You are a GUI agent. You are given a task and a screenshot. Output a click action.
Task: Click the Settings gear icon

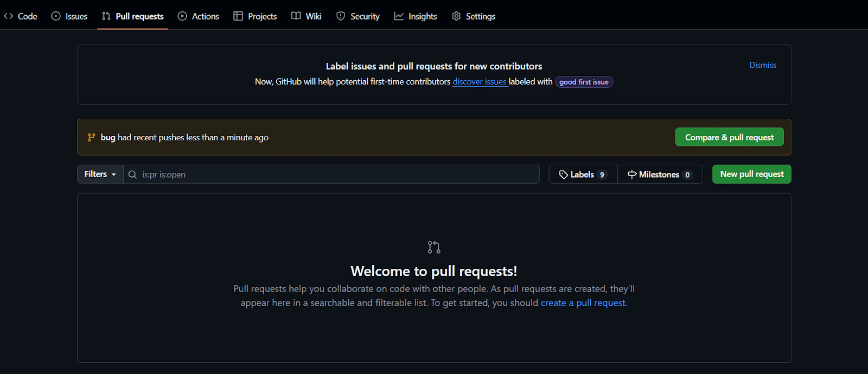(456, 16)
